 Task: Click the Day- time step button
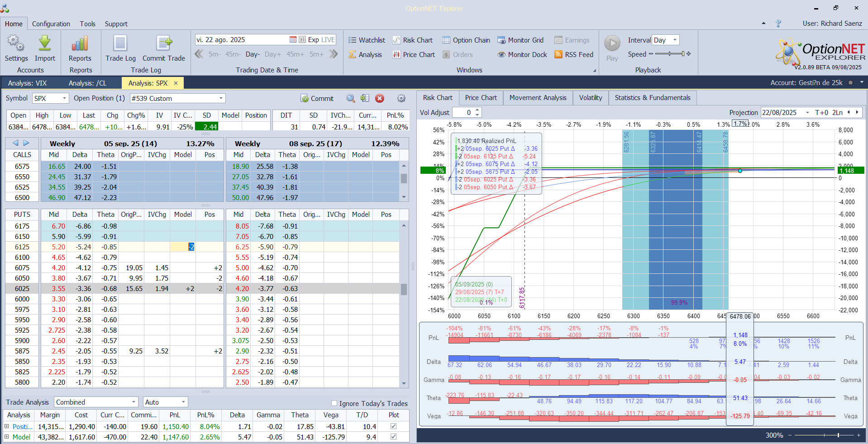click(x=253, y=54)
